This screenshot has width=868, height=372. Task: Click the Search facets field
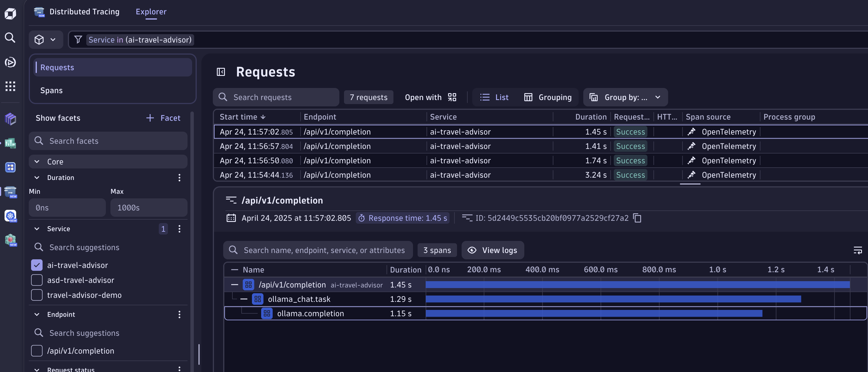[108, 141]
